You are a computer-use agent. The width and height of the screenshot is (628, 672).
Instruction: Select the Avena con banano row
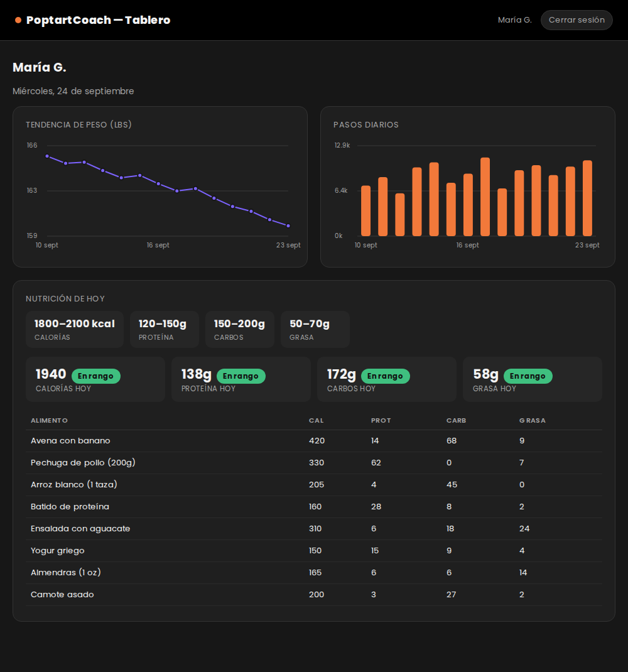(x=314, y=441)
